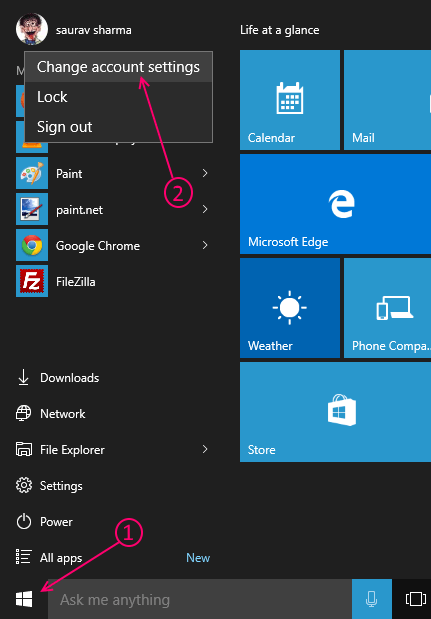
Task: Choose Lock from the account menu
Action: click(x=118, y=97)
